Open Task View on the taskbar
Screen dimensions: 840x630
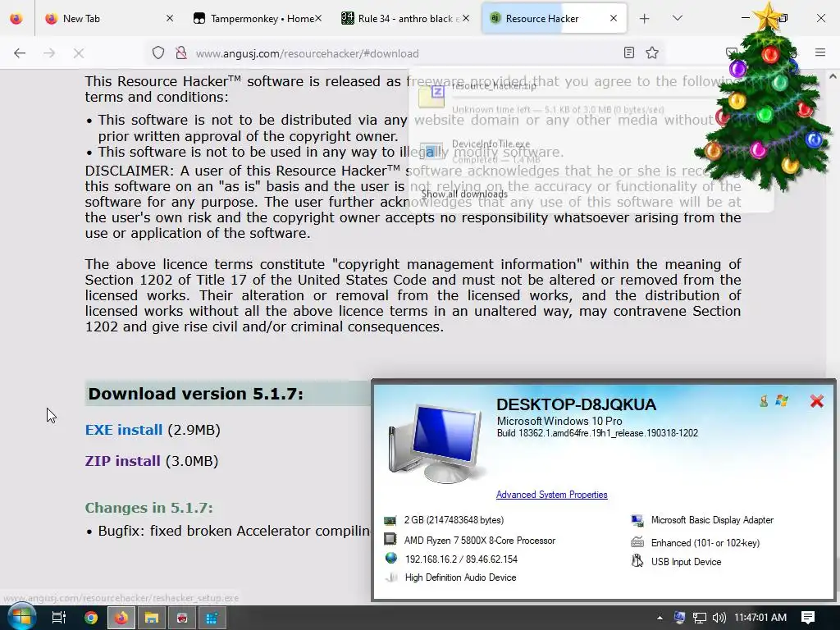(58, 618)
